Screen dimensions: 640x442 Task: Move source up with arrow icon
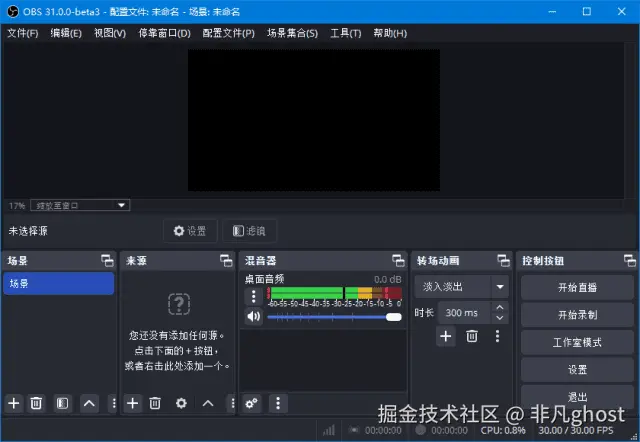tap(208, 403)
